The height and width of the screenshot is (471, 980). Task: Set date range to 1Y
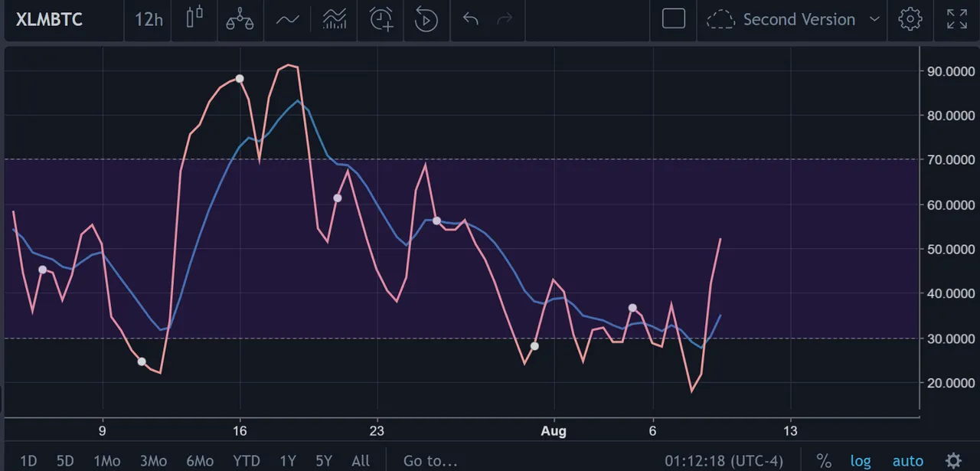(288, 461)
